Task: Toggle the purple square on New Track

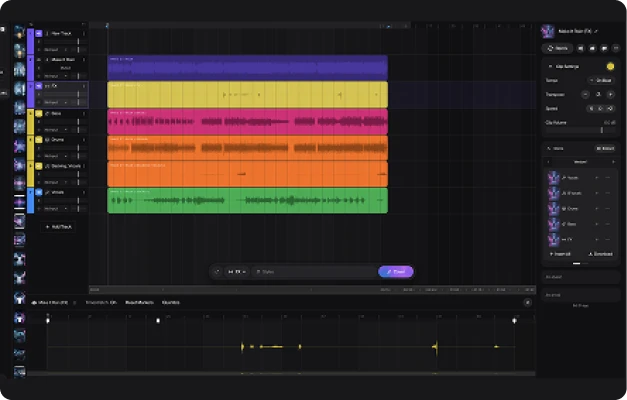Action: pyautogui.click(x=39, y=34)
